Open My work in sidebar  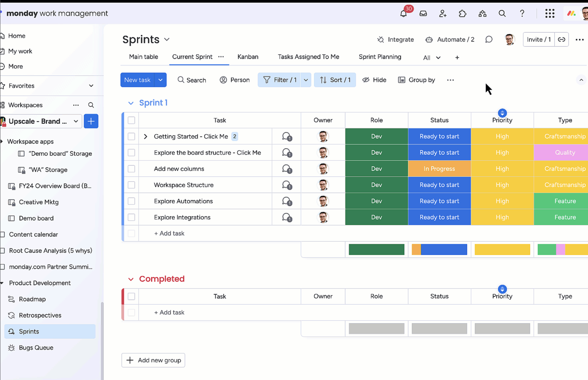coord(20,51)
